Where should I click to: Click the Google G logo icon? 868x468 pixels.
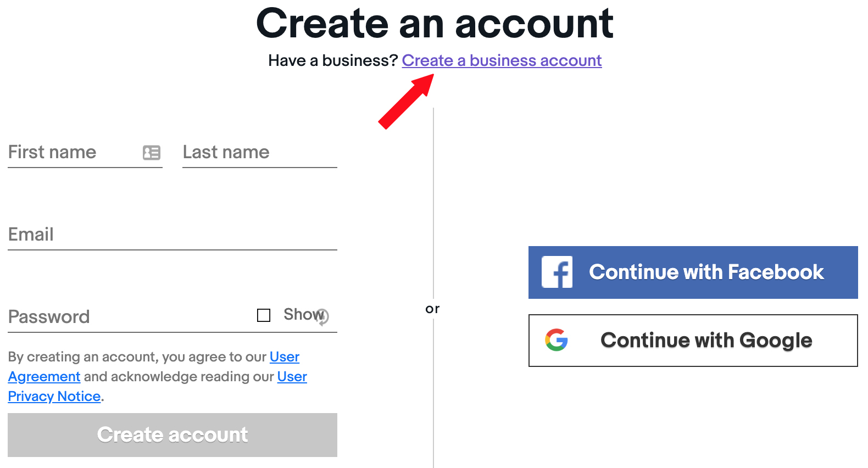(x=557, y=340)
